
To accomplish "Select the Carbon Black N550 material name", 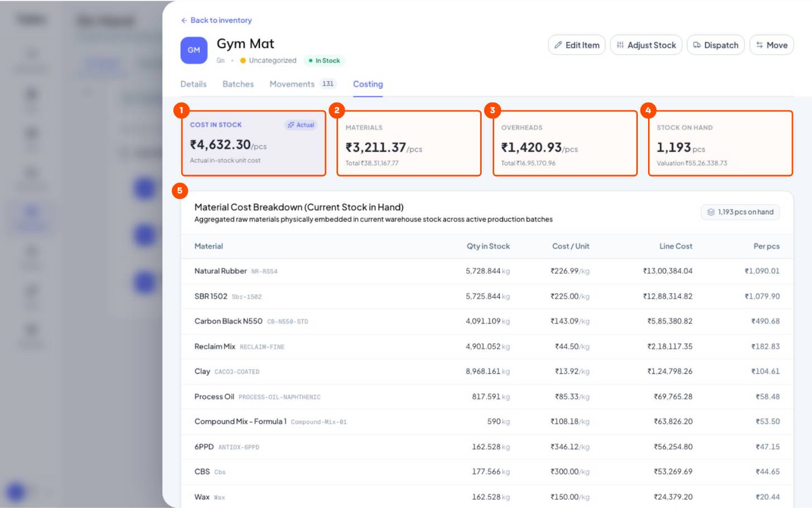I will (228, 321).
